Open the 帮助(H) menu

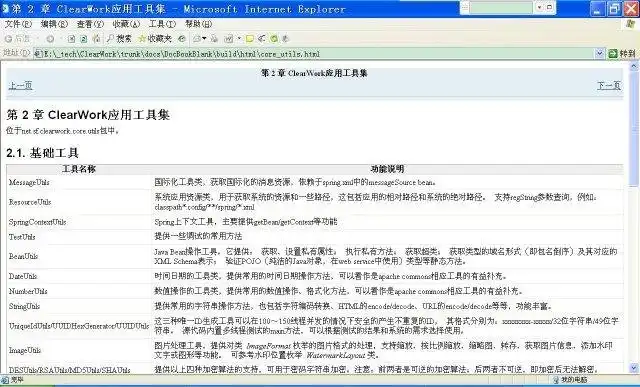(x=198, y=24)
